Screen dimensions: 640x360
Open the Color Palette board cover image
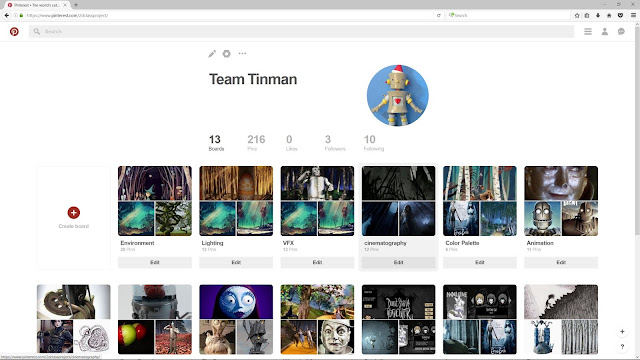click(480, 183)
